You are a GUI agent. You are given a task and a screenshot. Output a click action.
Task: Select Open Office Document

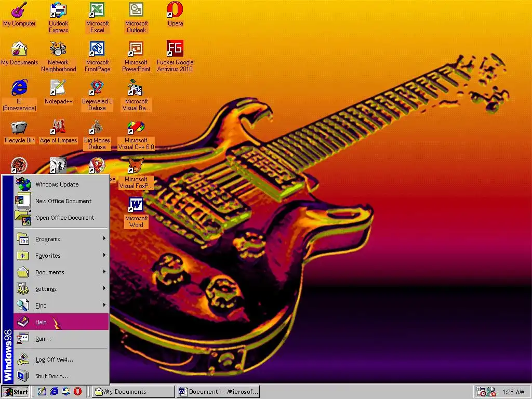[x=61, y=218]
